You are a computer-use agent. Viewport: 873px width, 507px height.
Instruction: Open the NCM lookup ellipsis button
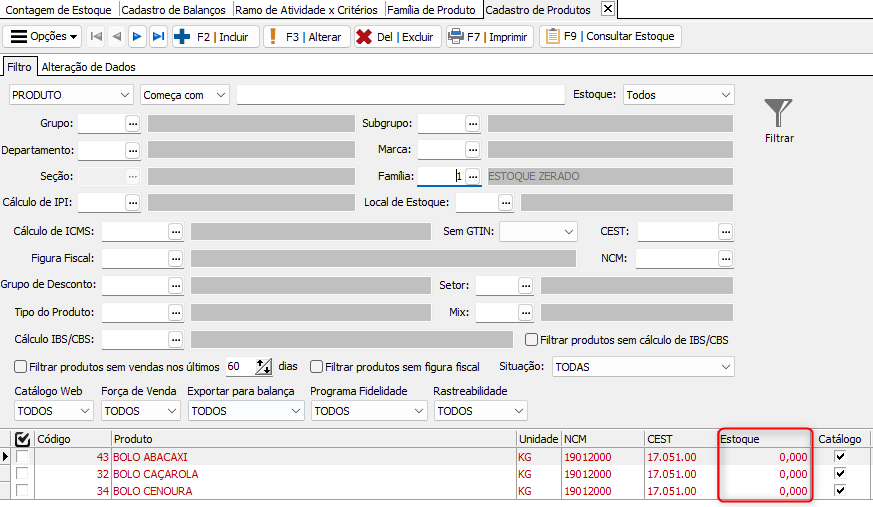(725, 258)
